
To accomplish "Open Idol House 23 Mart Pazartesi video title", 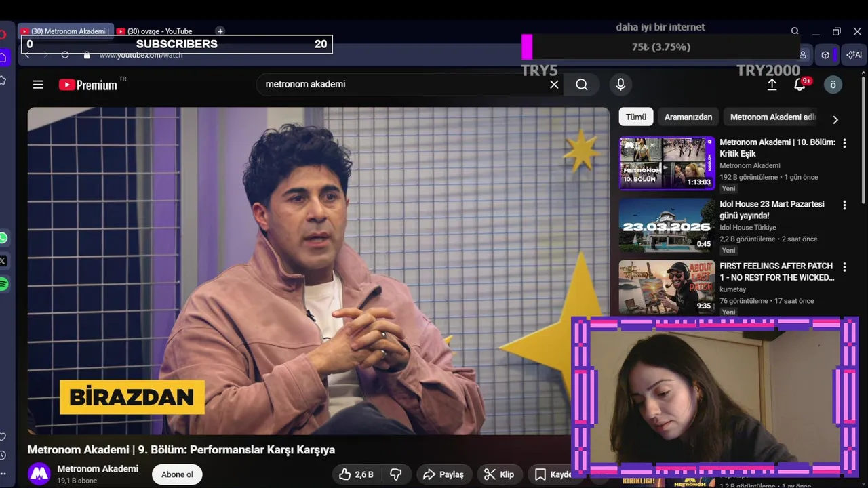I will [x=772, y=209].
